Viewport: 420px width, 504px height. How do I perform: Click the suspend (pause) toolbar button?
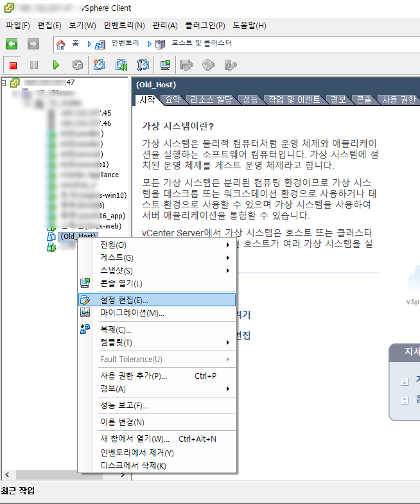(x=34, y=65)
